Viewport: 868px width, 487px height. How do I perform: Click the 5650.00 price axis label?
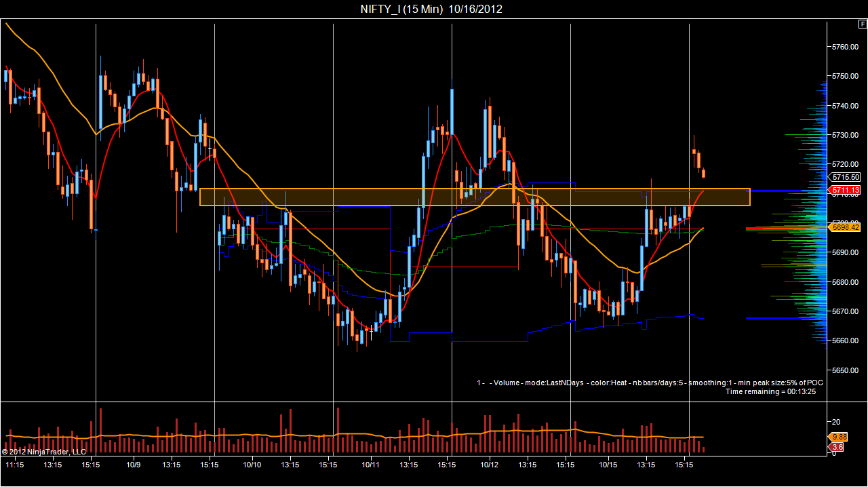click(x=845, y=370)
